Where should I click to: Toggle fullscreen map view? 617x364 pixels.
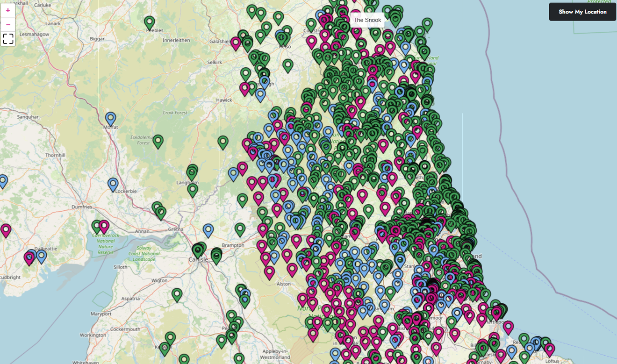coord(8,39)
